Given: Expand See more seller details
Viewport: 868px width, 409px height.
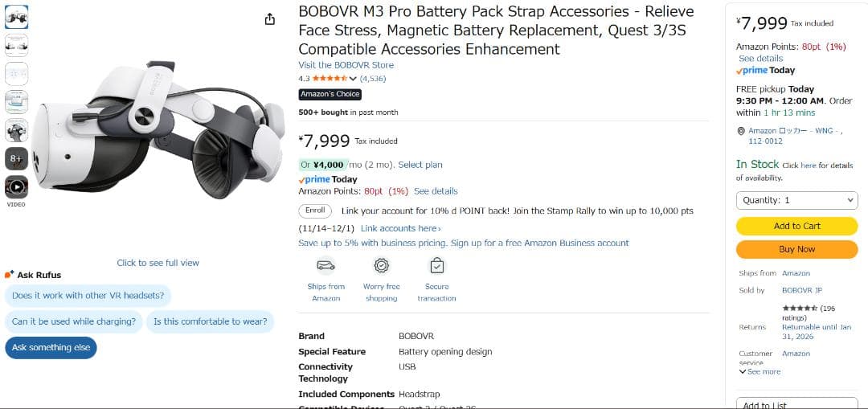Looking at the screenshot, I should pyautogui.click(x=759, y=372).
